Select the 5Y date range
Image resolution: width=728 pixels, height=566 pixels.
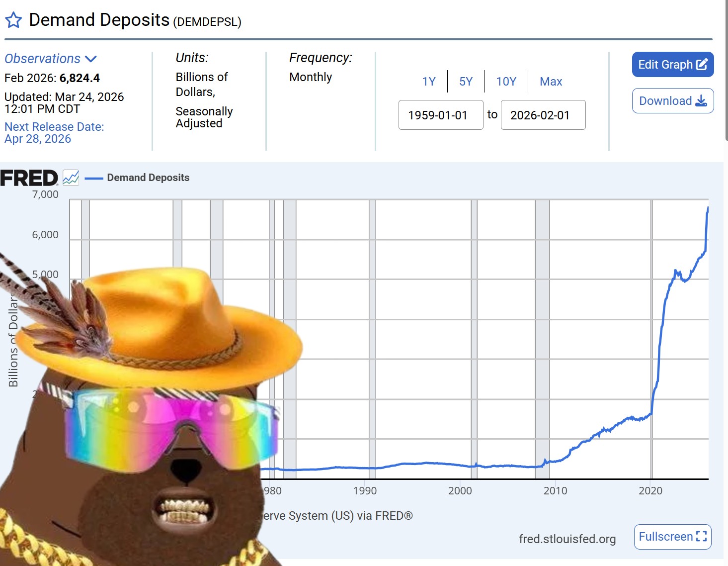(x=466, y=81)
